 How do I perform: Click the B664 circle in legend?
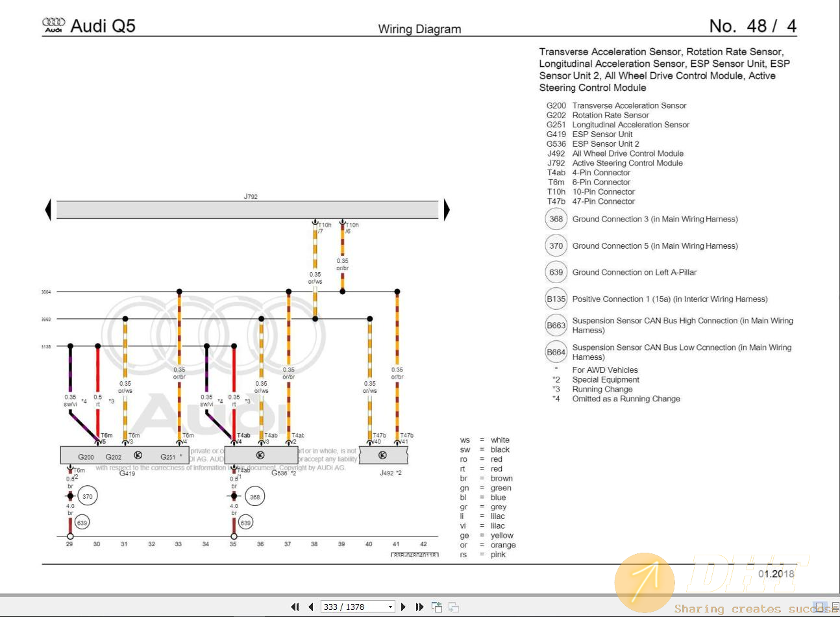click(x=556, y=352)
